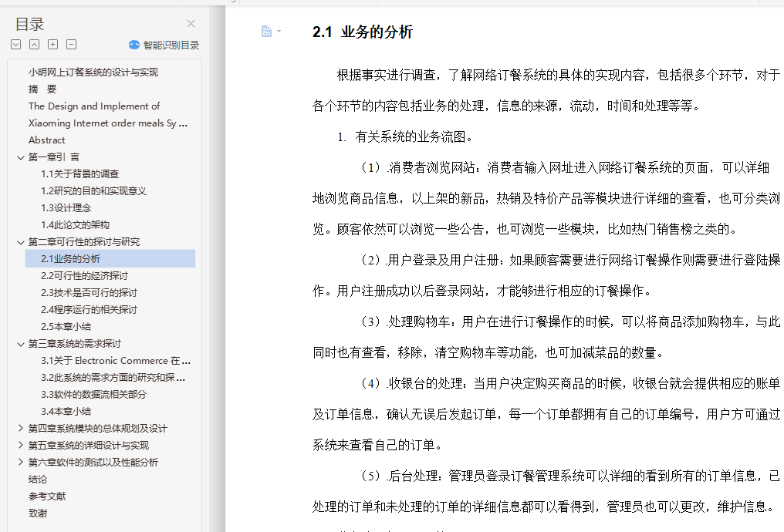Select 第三章系统的需求探讨 heading
Screen dimensions: 784x532
coord(75,344)
